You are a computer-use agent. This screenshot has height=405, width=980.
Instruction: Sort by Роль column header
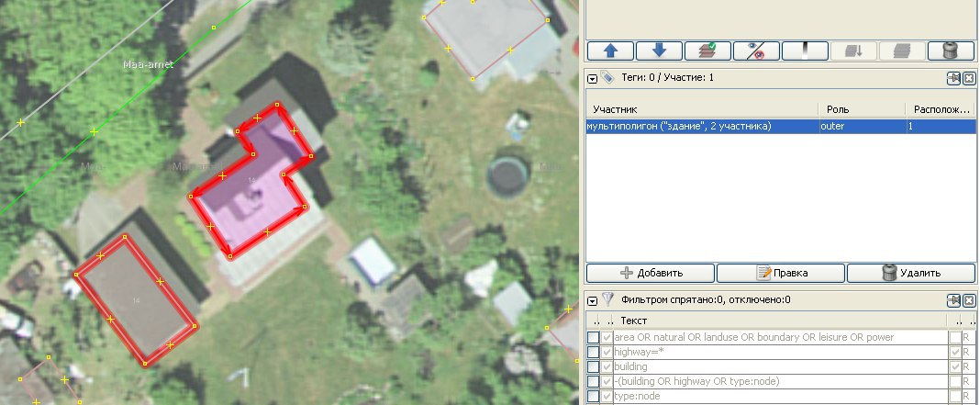pos(862,109)
